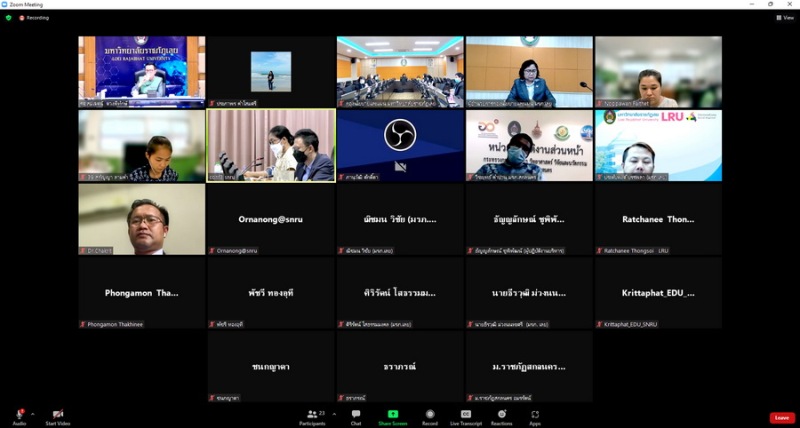The height and width of the screenshot is (428, 800).
Task: Unmute the microphone with the Audio button
Action: 19,415
